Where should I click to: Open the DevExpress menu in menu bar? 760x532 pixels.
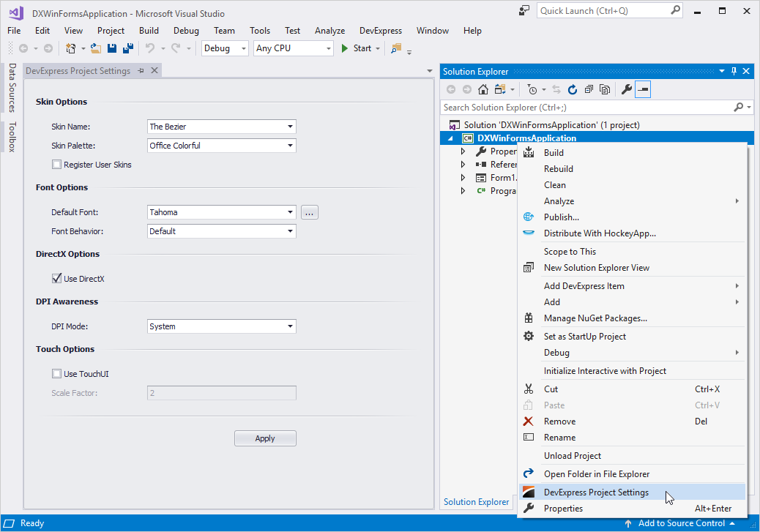(380, 31)
